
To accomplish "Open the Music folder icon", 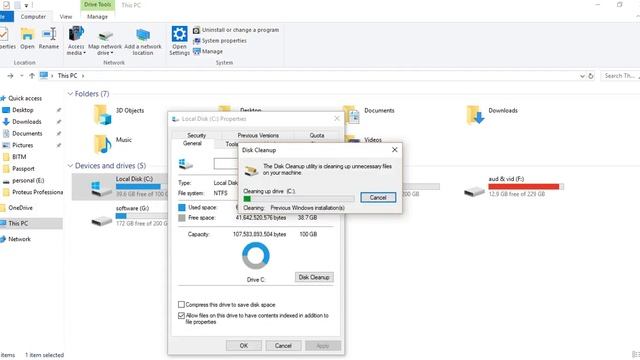I will [x=102, y=144].
